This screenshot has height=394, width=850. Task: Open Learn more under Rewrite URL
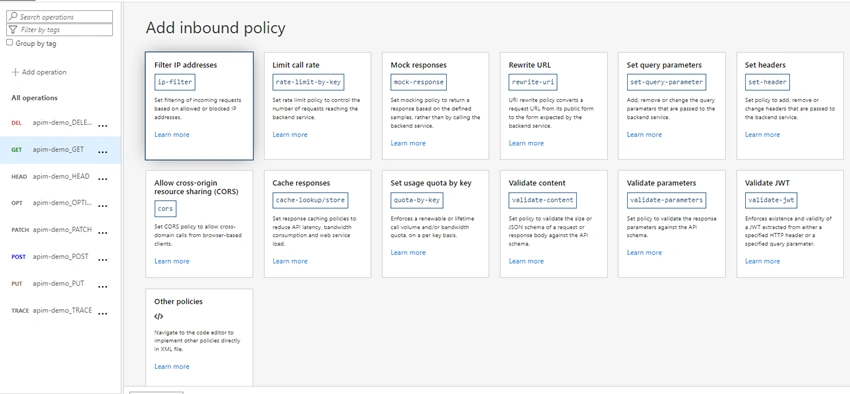point(526,143)
